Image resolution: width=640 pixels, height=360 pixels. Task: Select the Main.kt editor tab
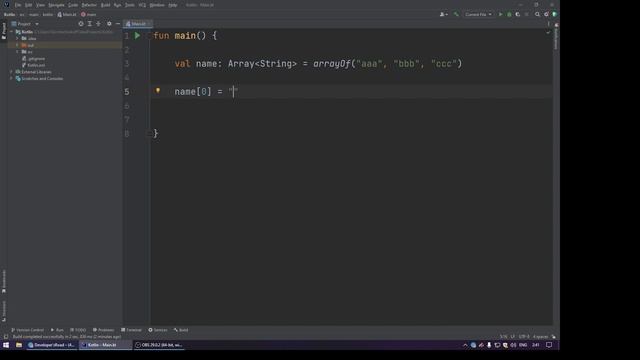tap(138, 24)
